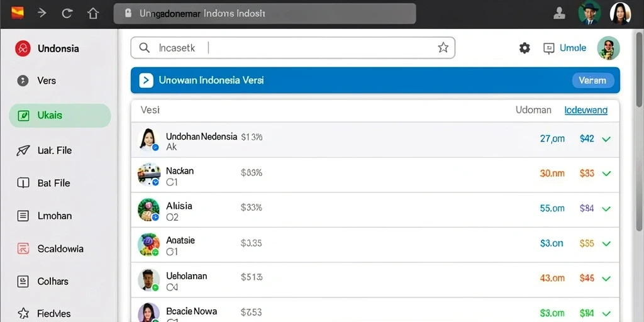Click the green Ukais edit icon

pos(23,116)
